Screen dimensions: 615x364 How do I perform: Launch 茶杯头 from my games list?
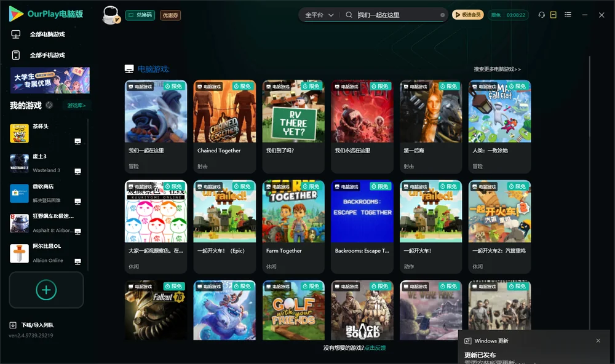pyautogui.click(x=19, y=133)
